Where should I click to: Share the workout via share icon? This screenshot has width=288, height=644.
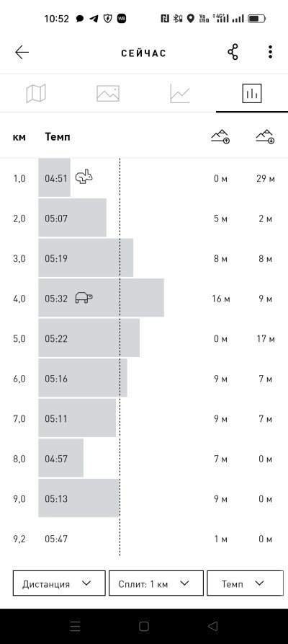click(233, 52)
